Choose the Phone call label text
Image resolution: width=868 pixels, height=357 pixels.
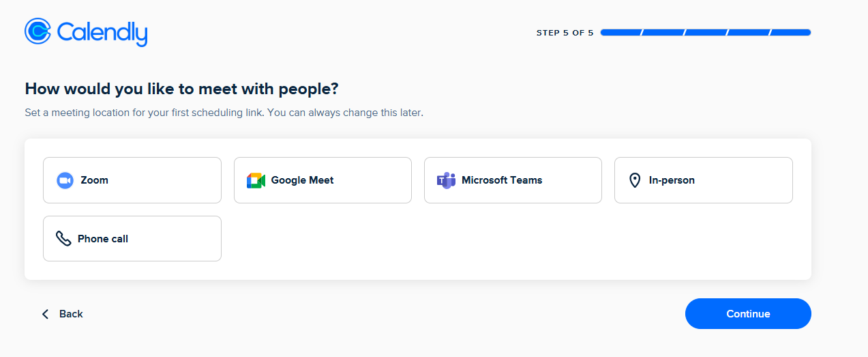[103, 239]
